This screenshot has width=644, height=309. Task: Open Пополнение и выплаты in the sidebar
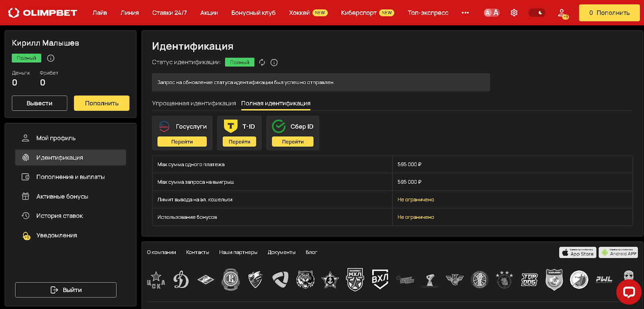[70, 177]
